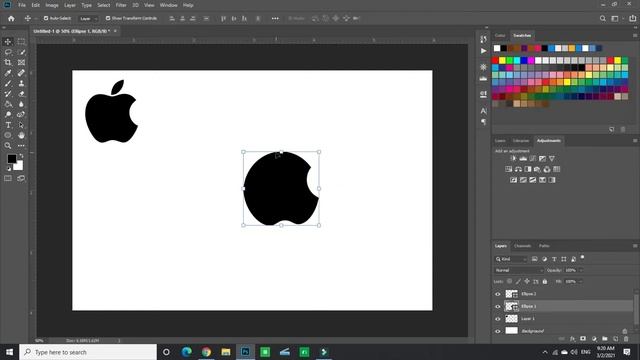Open the Image menu
Image resolution: width=640 pixels, height=360 pixels.
(x=52, y=5)
